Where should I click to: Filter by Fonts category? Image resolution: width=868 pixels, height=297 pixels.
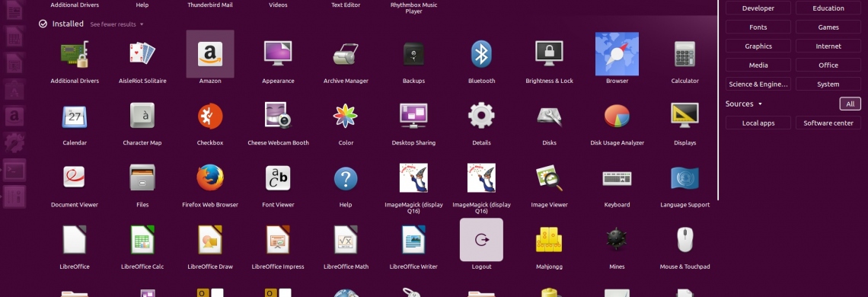pyautogui.click(x=758, y=27)
